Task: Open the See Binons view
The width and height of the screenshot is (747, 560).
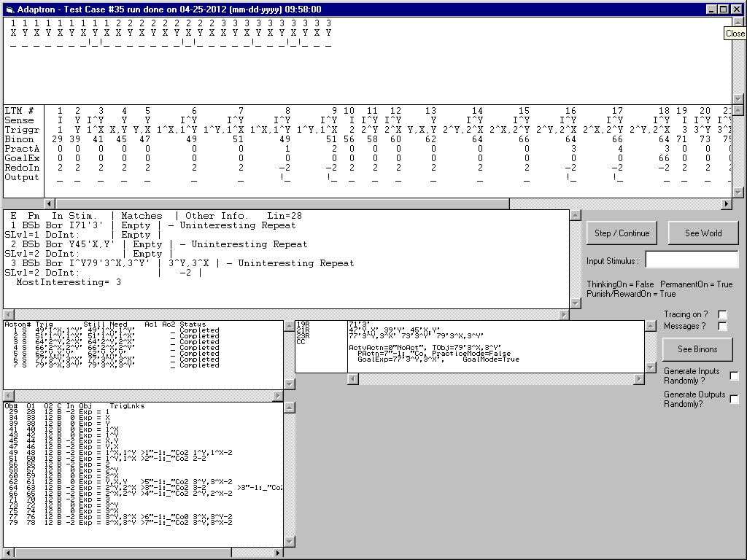Action: pyautogui.click(x=697, y=349)
